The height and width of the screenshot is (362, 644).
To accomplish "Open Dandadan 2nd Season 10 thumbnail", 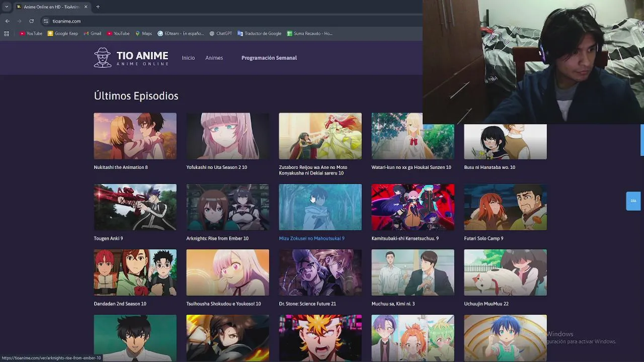I will click(135, 273).
